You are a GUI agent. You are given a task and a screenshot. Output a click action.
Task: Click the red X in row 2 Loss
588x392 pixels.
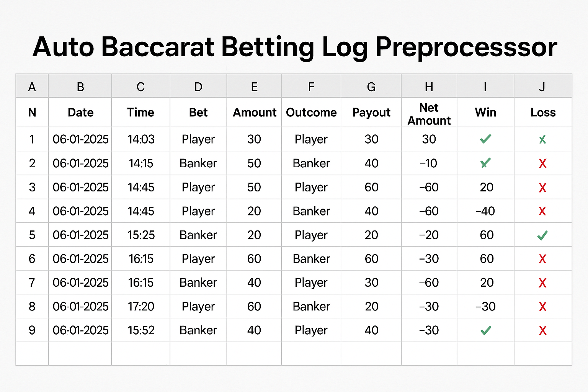point(542,163)
